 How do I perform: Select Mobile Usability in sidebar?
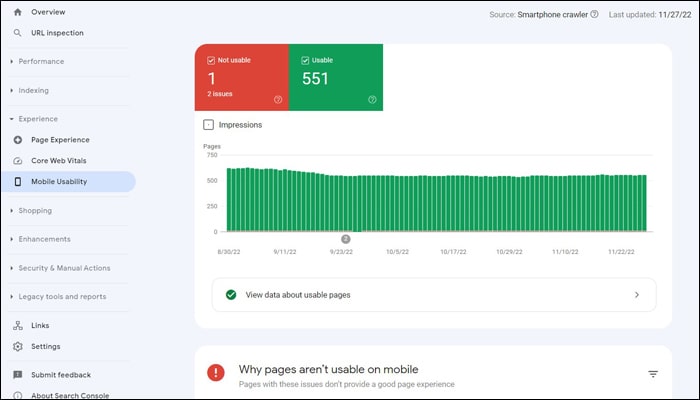[68, 182]
